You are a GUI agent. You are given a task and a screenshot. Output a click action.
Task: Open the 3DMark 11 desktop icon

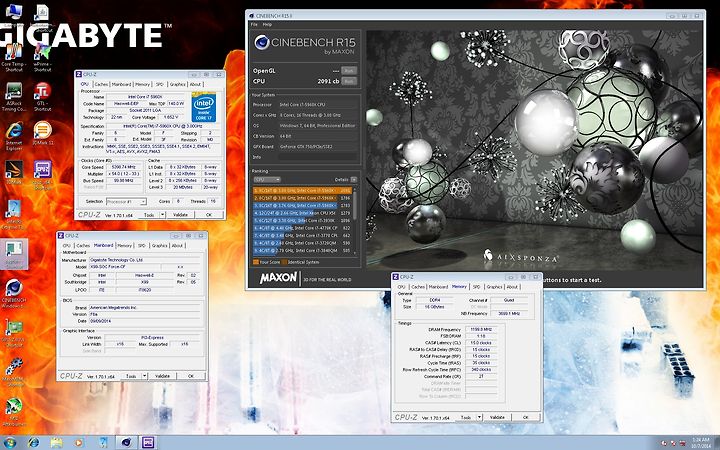pos(42,133)
